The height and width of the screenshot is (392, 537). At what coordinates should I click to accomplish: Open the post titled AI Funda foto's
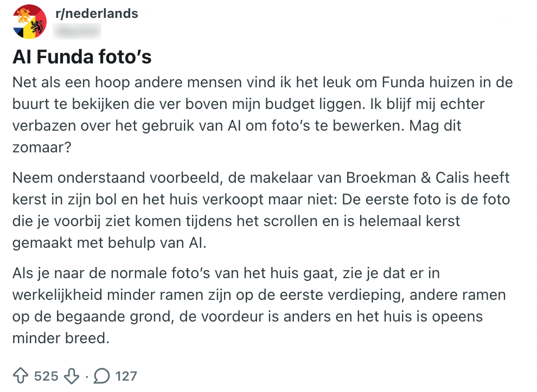(x=82, y=57)
